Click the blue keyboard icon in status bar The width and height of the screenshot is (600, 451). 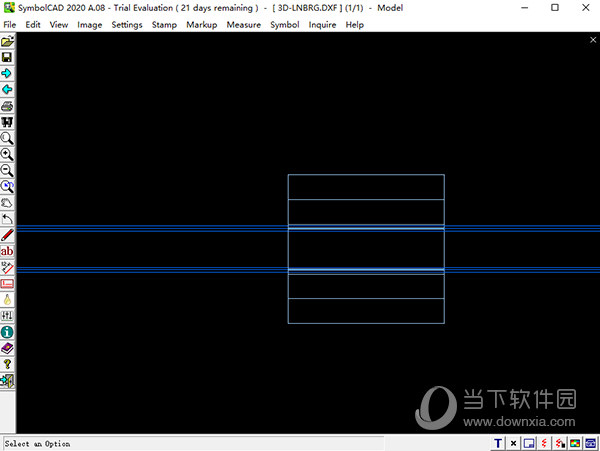click(591, 443)
